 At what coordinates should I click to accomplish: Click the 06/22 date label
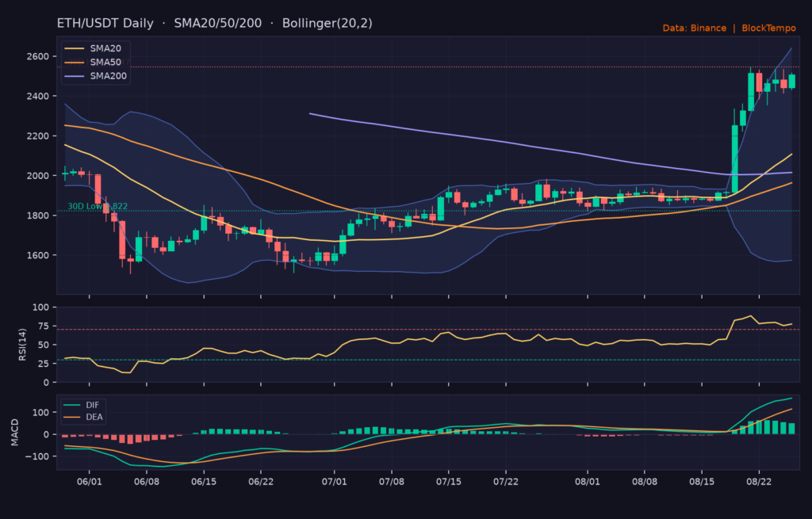260,482
